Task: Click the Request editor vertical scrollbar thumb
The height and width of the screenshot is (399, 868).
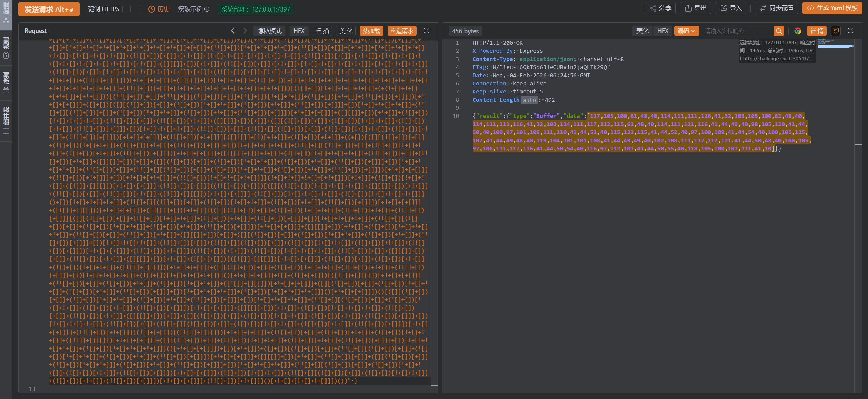Action: coord(434,386)
